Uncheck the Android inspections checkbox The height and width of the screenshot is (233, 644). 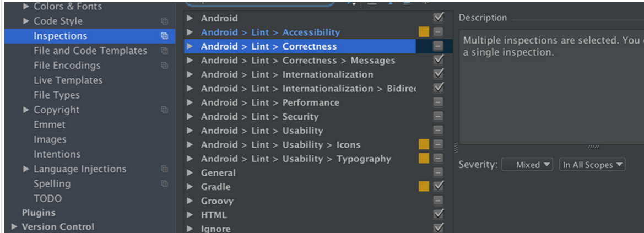tap(438, 18)
